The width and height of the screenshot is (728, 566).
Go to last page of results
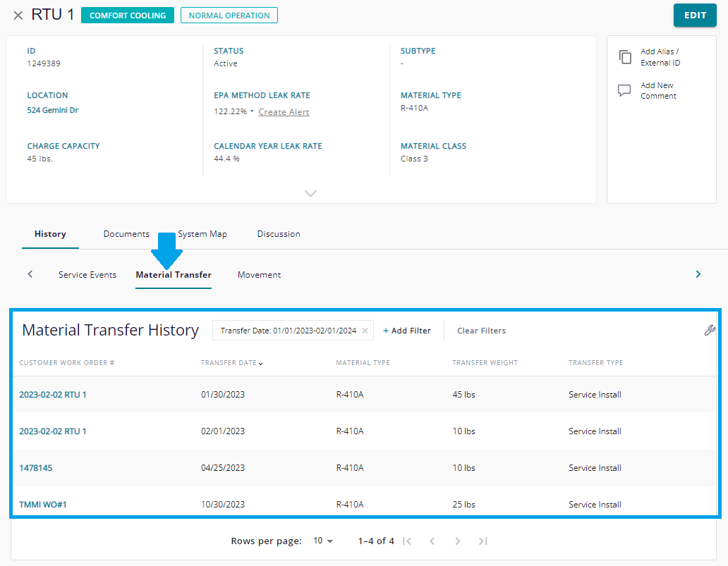[x=483, y=541]
